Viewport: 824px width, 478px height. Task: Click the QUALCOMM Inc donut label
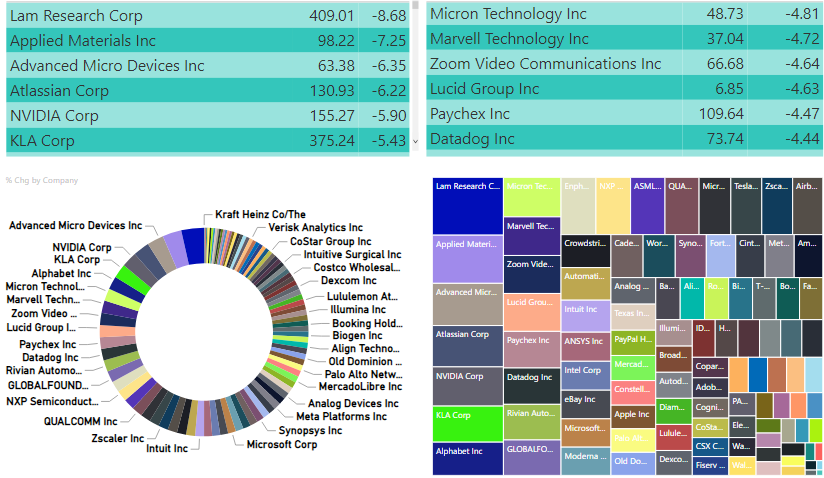pyautogui.click(x=80, y=421)
